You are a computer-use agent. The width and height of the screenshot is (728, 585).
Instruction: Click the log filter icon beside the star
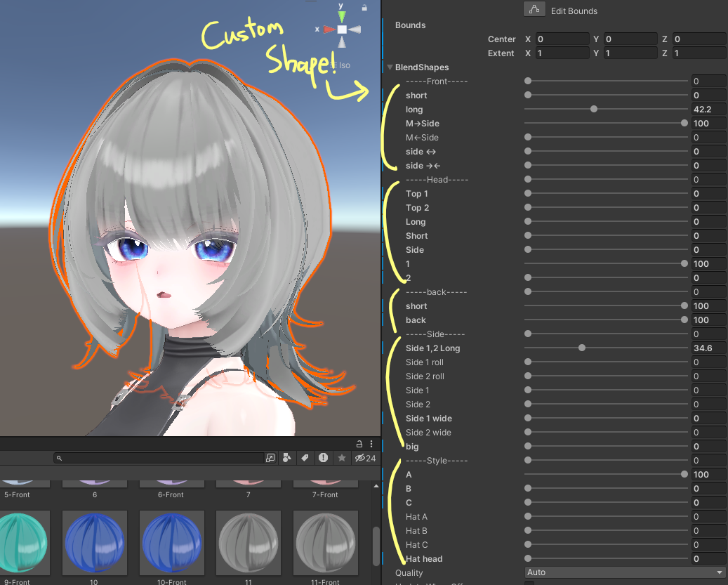(323, 458)
